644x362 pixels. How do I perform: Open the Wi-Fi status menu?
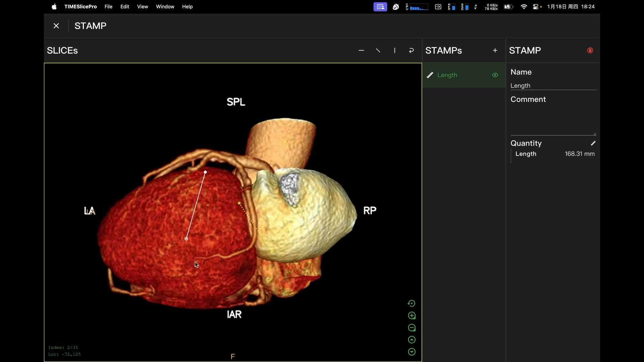click(x=523, y=7)
